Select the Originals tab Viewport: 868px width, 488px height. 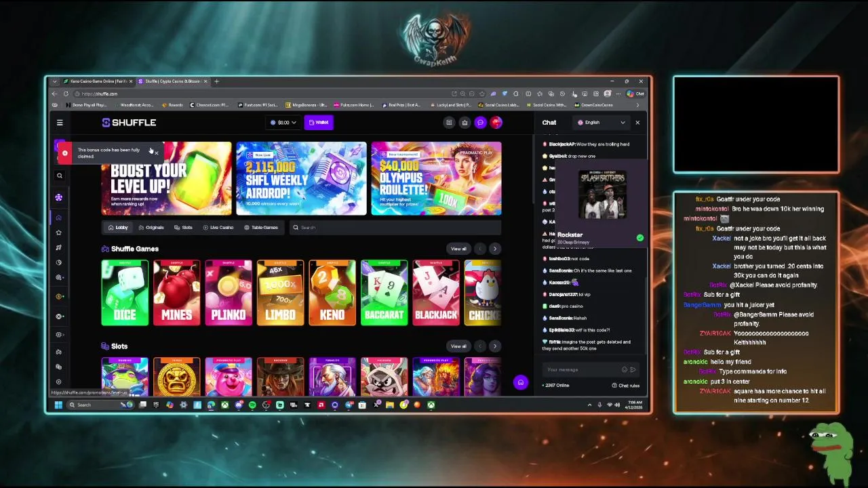151,228
